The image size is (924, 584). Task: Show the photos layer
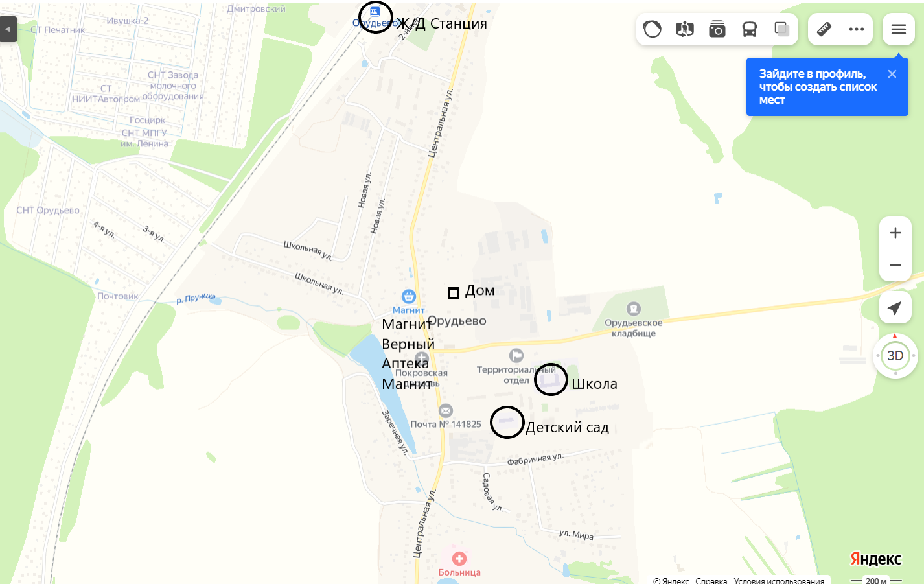pyautogui.click(x=717, y=29)
